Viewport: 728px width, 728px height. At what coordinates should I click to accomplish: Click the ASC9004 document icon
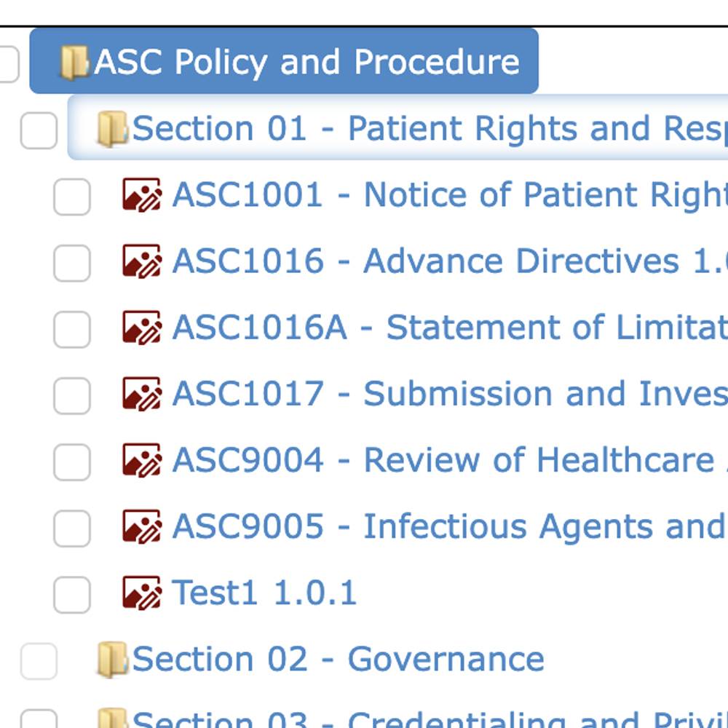click(x=141, y=460)
